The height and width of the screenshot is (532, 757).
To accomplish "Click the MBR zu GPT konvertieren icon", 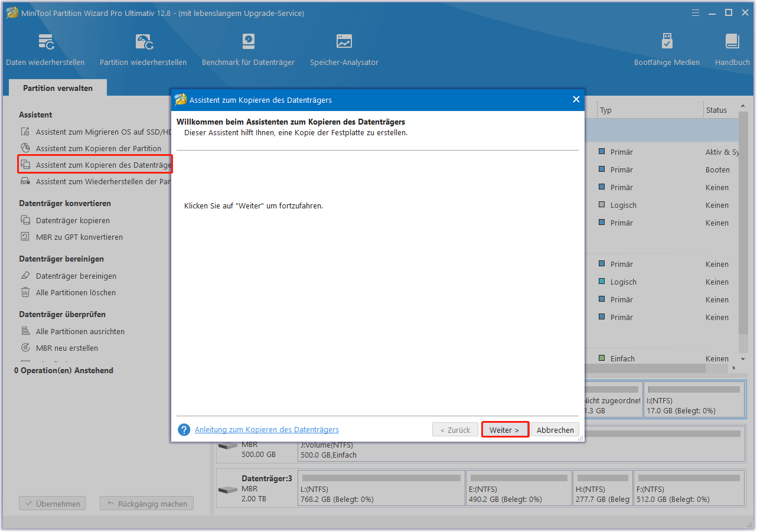I will pyautogui.click(x=25, y=237).
